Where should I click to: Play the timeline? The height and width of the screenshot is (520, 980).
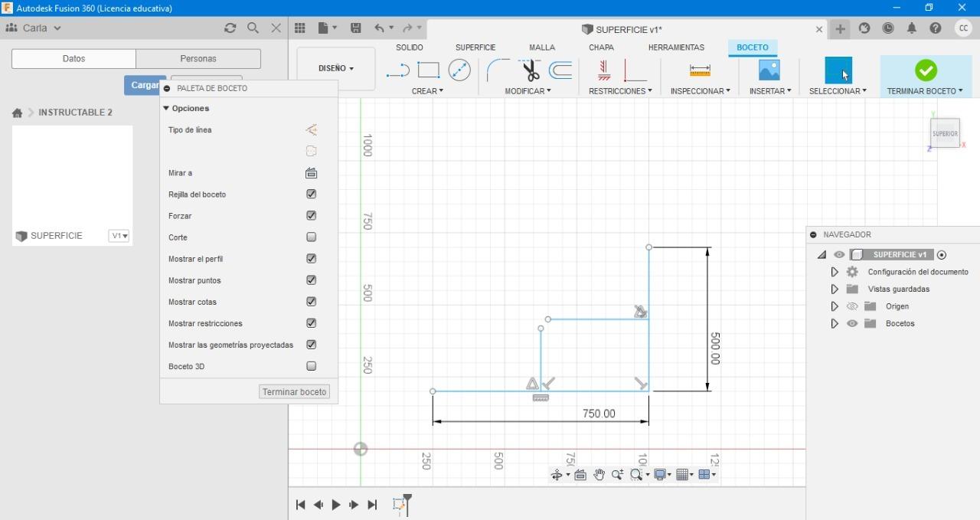click(335, 505)
